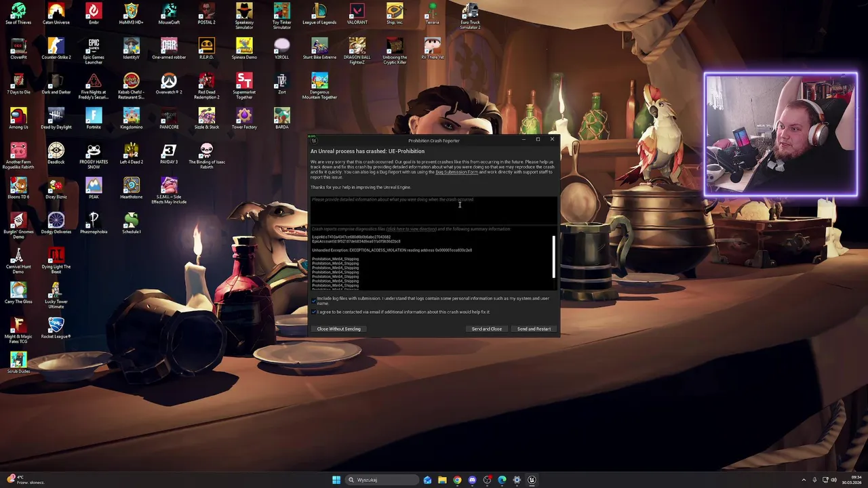Select HoMM3 HD+ shortcut
The height and width of the screenshot is (488, 868).
point(132,14)
